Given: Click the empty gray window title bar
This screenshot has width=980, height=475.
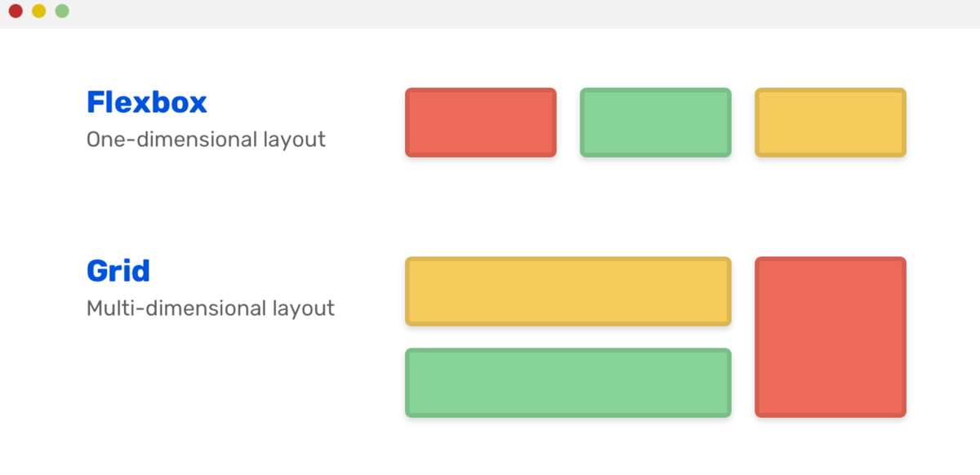Looking at the screenshot, I should pyautogui.click(x=490, y=13).
